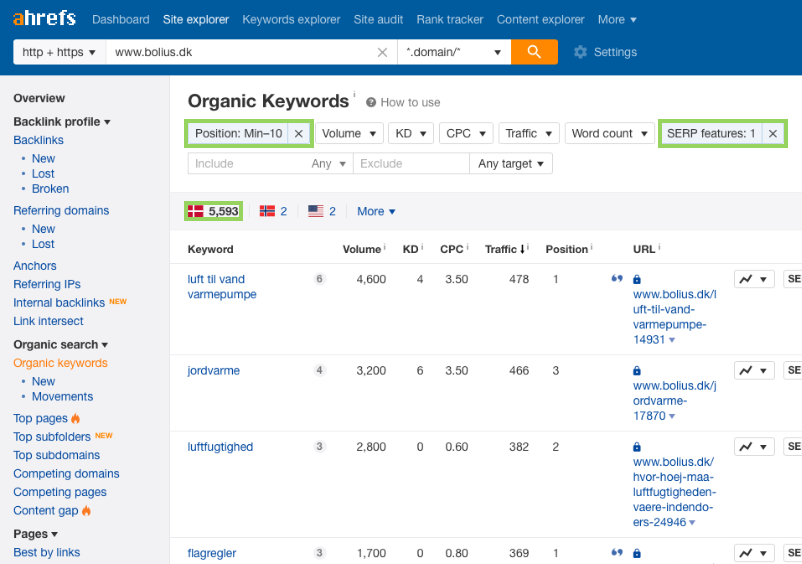
Task: Expand URL dropdown arrow for jordvarme-17870
Action: click(672, 416)
